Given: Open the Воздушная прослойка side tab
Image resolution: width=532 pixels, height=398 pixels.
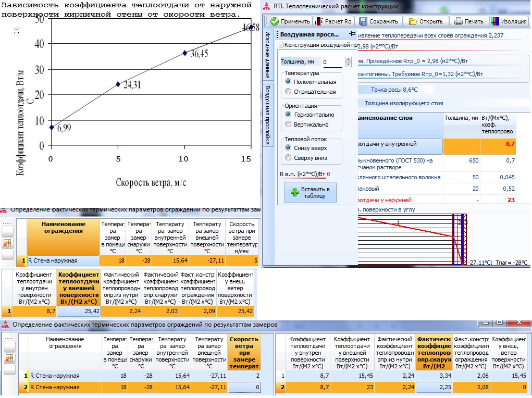Looking at the screenshot, I should point(267,115).
